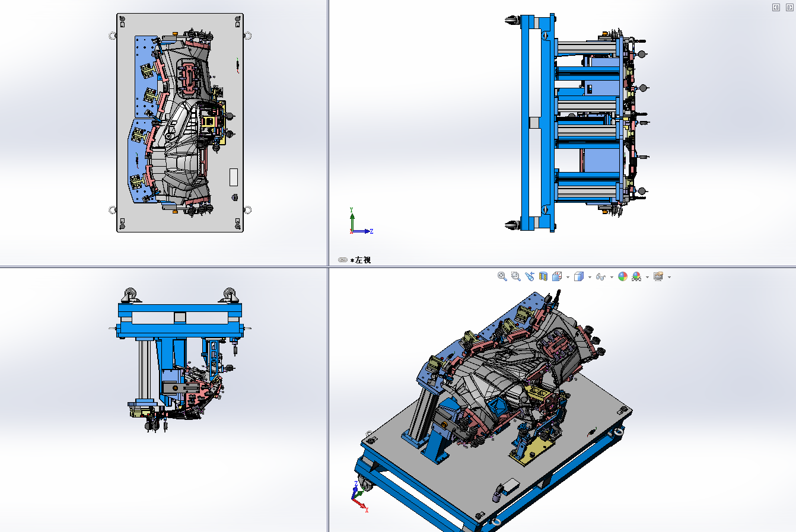Activate the Previous View binoculars tool

pos(530,276)
